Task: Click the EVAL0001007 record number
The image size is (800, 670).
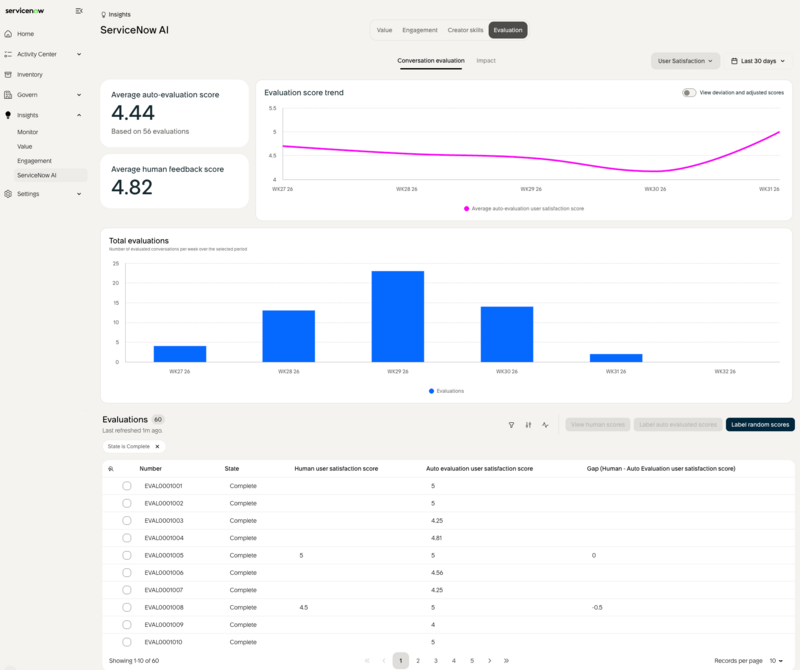Action: coord(164,590)
